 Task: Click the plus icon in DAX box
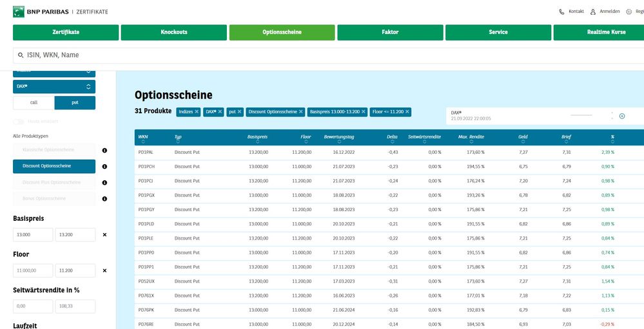[622, 116]
